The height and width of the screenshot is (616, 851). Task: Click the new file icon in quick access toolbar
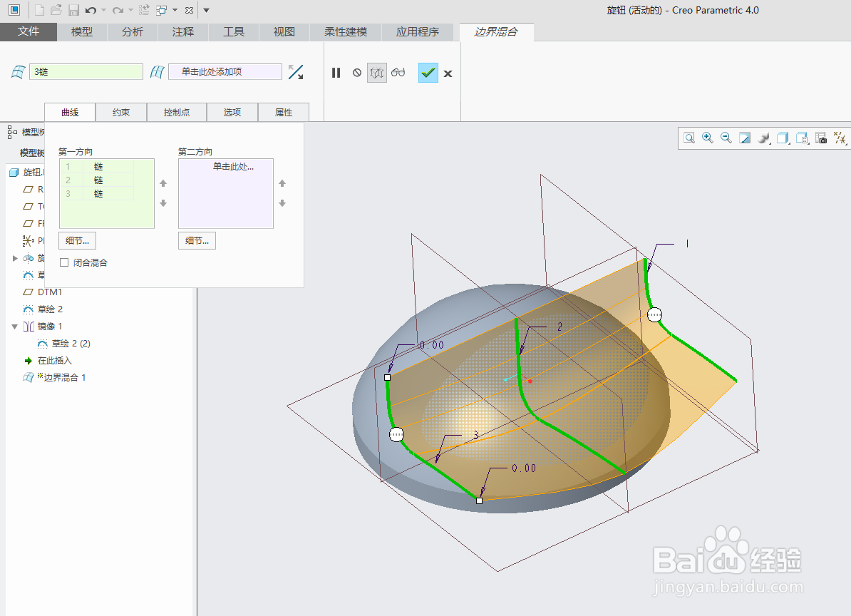pyautogui.click(x=39, y=10)
